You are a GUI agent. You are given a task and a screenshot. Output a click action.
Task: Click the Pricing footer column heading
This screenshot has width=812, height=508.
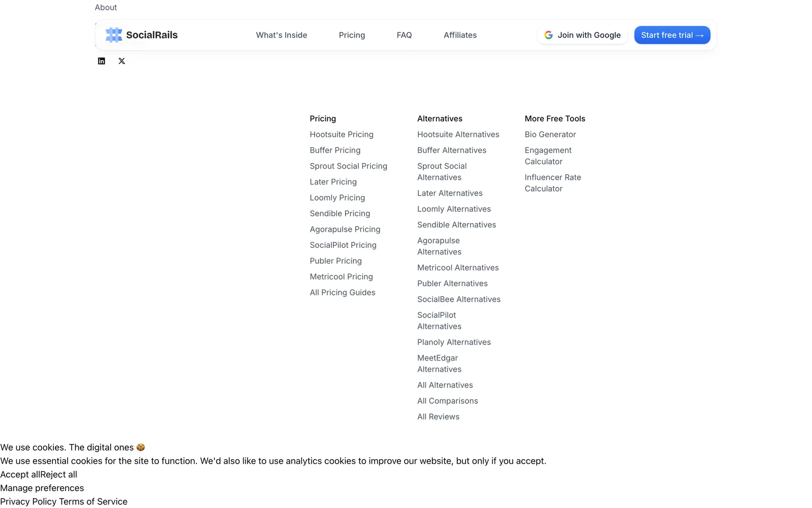[x=323, y=118]
